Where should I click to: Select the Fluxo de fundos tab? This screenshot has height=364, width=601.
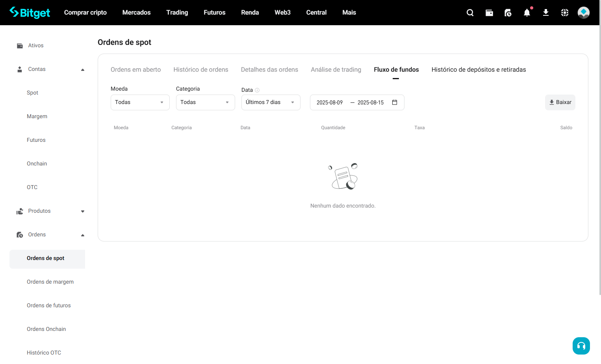click(396, 70)
